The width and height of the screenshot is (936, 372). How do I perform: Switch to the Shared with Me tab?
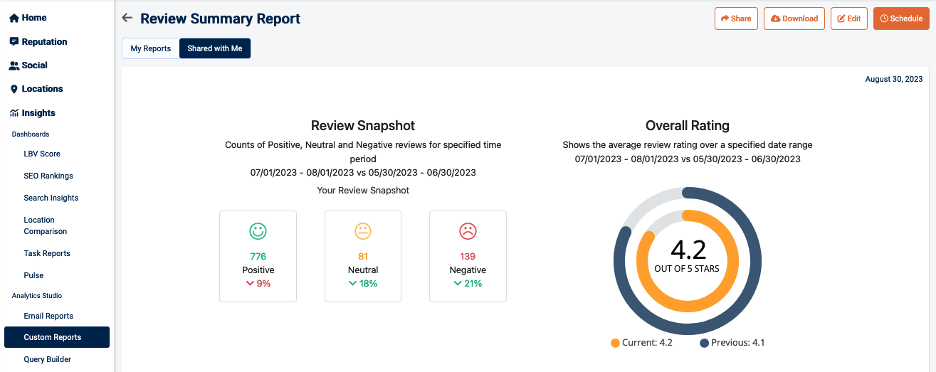(x=215, y=49)
